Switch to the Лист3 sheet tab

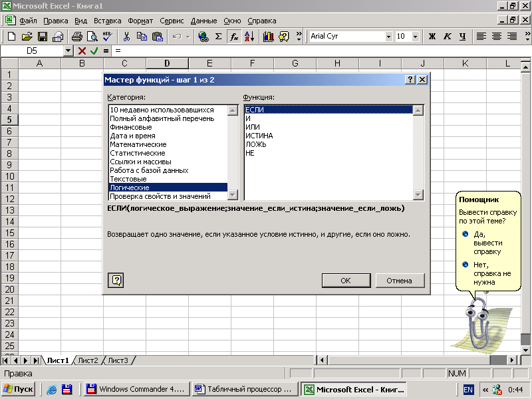click(x=118, y=360)
